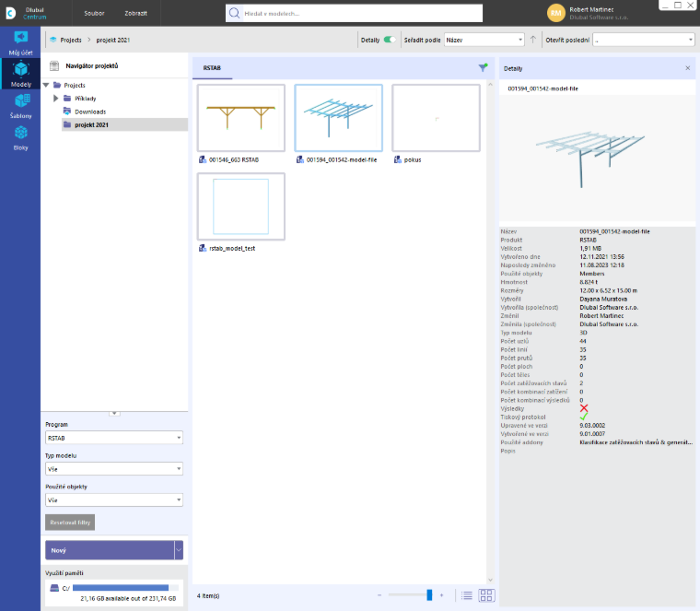Screen dimensions: 700x611
Task: Close the Detaily panel
Action: pos(687,68)
